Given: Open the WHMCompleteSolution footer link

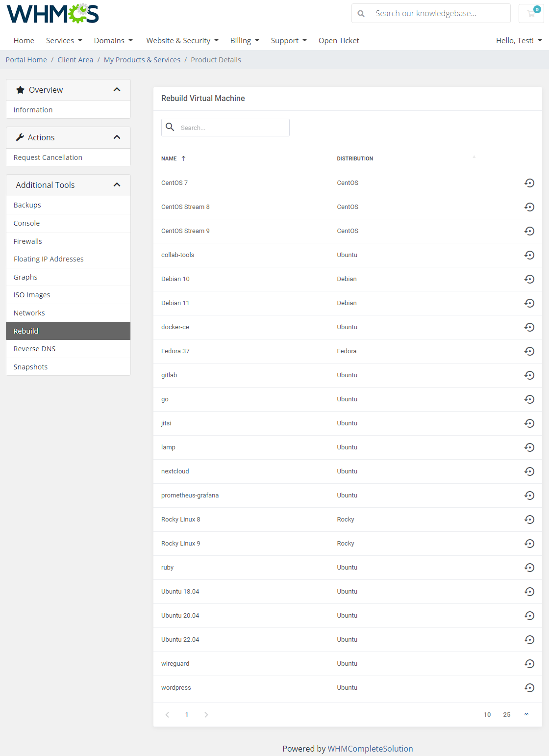Looking at the screenshot, I should (370, 749).
